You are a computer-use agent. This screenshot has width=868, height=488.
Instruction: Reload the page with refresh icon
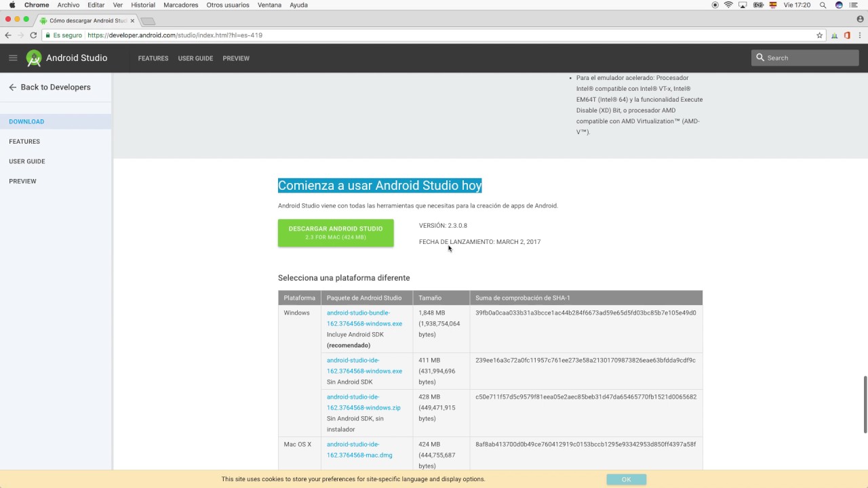click(33, 35)
